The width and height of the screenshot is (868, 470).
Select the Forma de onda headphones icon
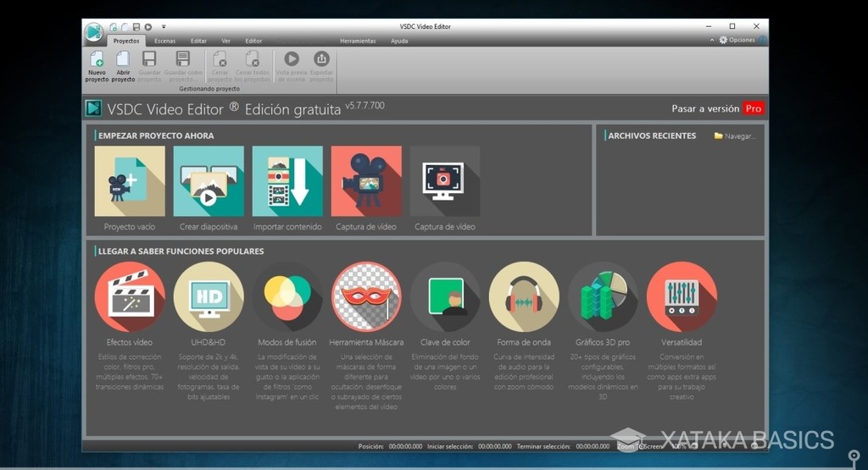tap(524, 296)
